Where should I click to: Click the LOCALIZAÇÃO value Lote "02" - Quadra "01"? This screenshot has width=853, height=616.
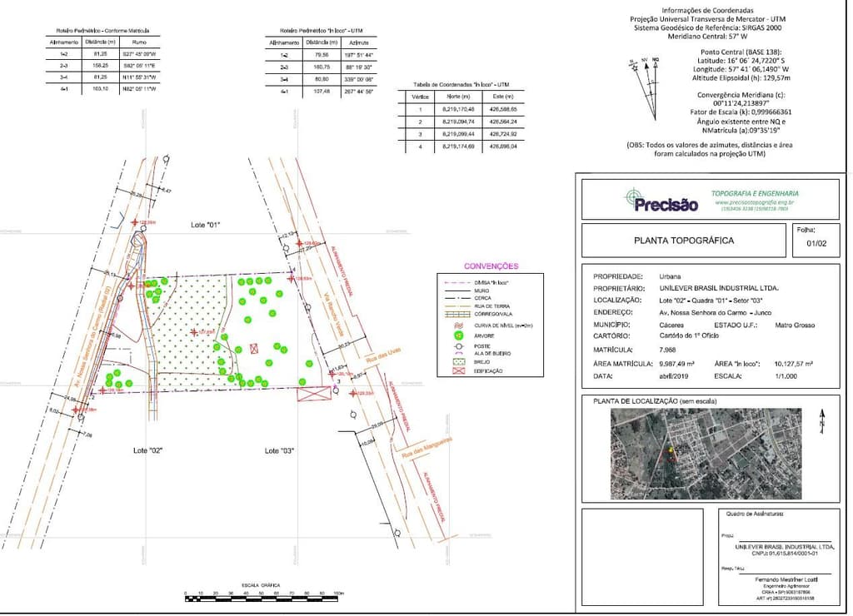pyautogui.click(x=711, y=301)
